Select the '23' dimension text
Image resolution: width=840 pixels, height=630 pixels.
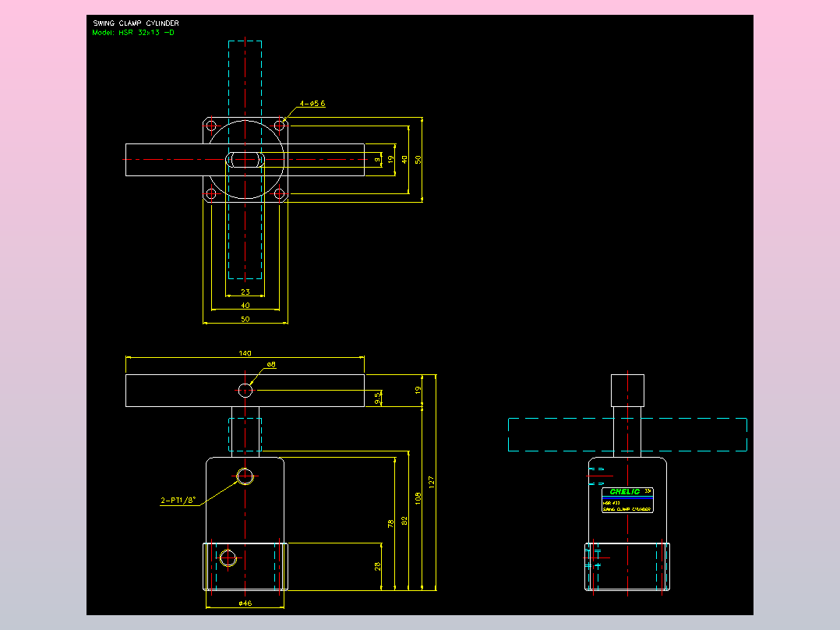[x=245, y=292]
